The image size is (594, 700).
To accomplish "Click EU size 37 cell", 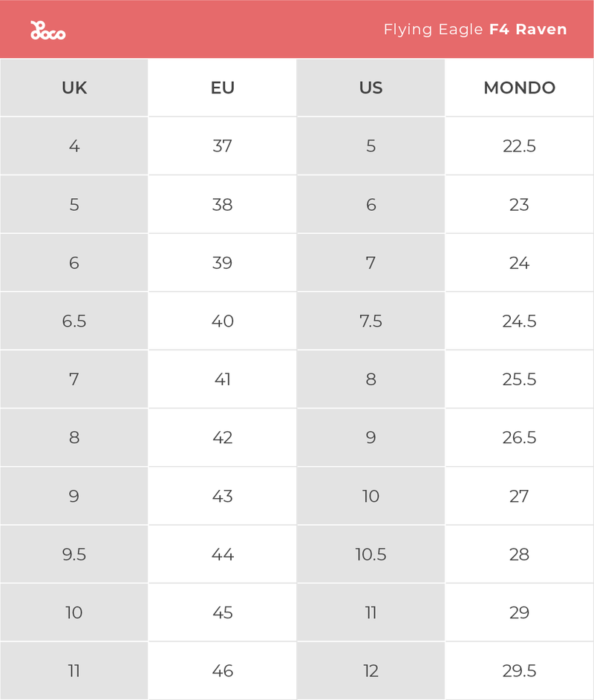I will 223,146.
